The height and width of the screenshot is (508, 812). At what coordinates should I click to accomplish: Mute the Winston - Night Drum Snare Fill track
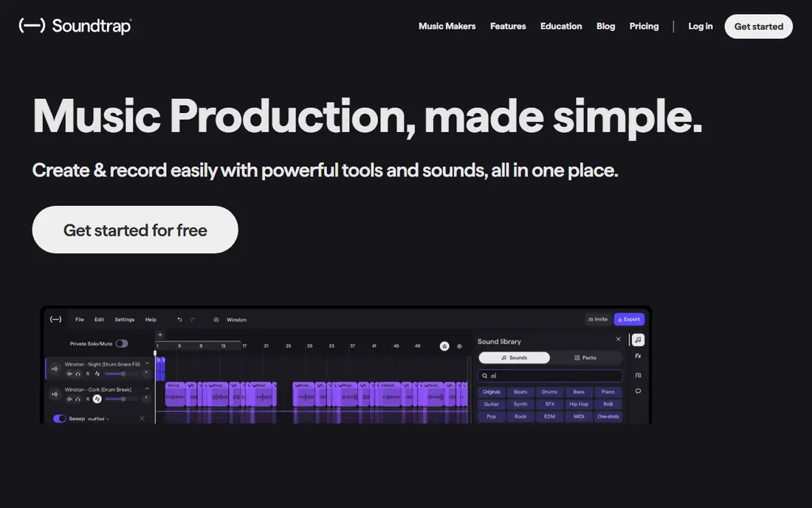tap(69, 374)
